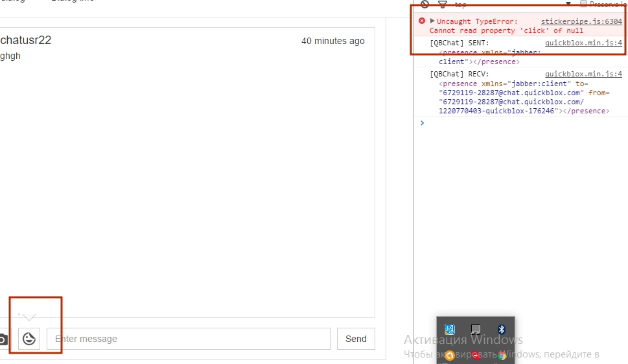Viewport: 628px width, 364px height.
Task: Open the top execution context dropdown
Action: [513, 5]
